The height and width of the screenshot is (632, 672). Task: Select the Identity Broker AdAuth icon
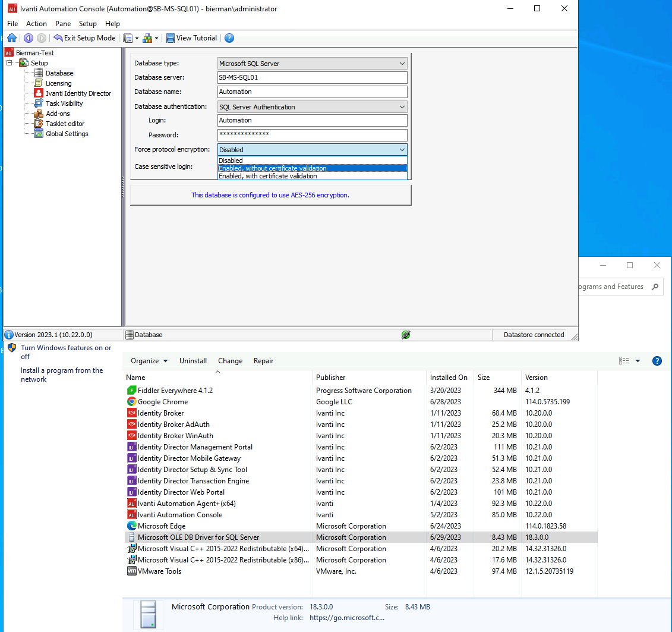(131, 425)
